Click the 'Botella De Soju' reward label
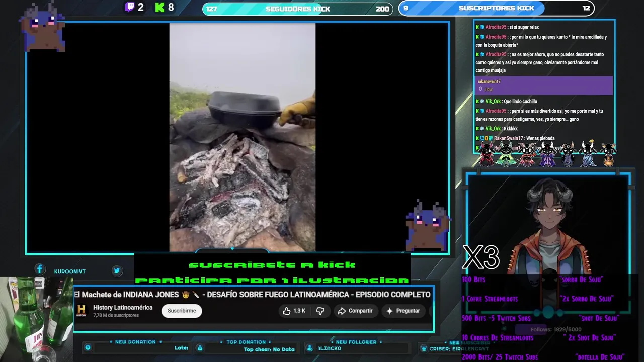644x362 pixels. (600, 357)
